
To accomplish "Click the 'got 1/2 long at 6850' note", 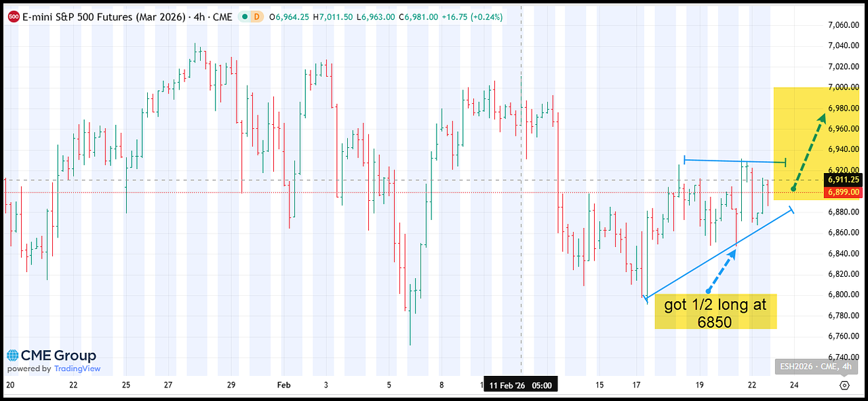I will (x=715, y=313).
